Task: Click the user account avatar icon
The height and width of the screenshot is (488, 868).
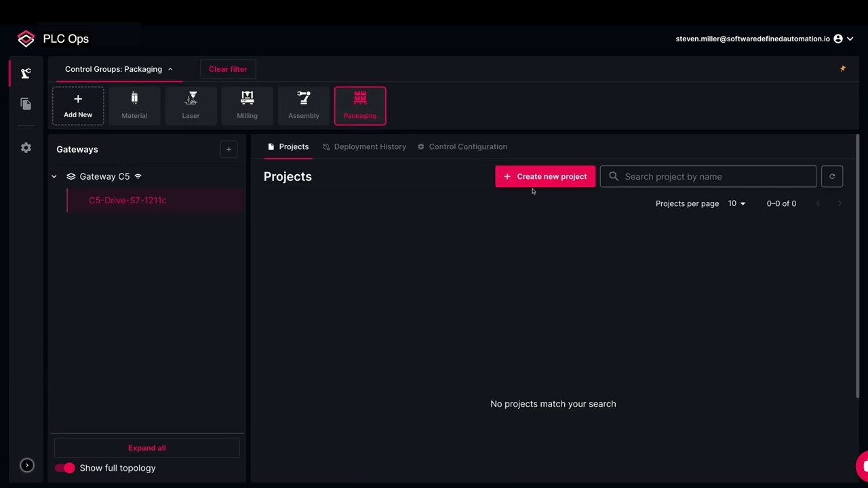Action: pos(838,39)
